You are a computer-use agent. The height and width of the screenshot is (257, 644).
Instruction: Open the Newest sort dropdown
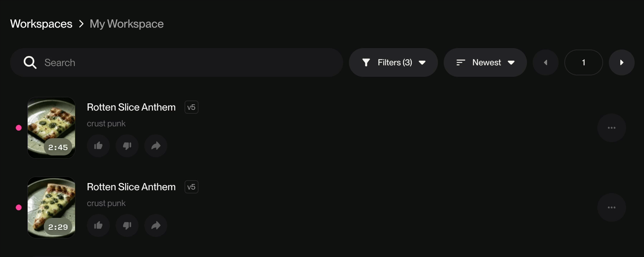click(x=485, y=62)
